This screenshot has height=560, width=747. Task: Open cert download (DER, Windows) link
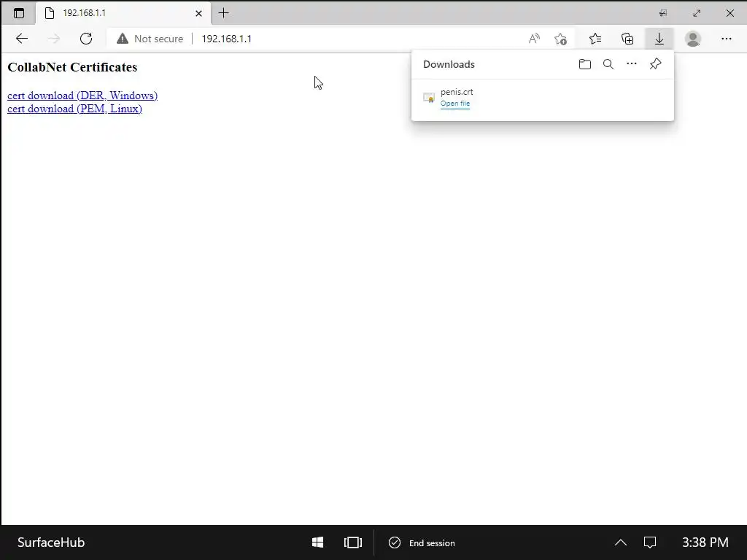82,96
